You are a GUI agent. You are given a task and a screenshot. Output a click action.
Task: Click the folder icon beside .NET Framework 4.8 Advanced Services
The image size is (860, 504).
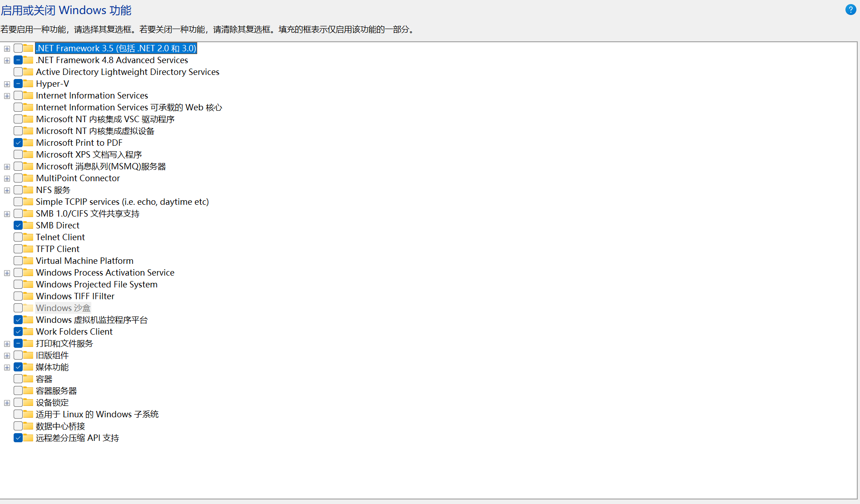click(x=28, y=60)
